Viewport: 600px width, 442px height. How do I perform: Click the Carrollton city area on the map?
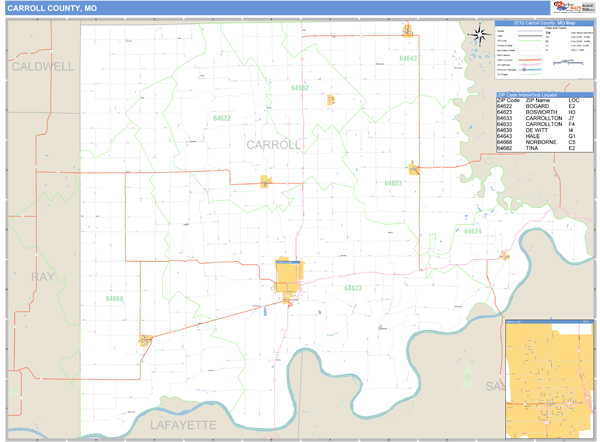[x=289, y=275]
